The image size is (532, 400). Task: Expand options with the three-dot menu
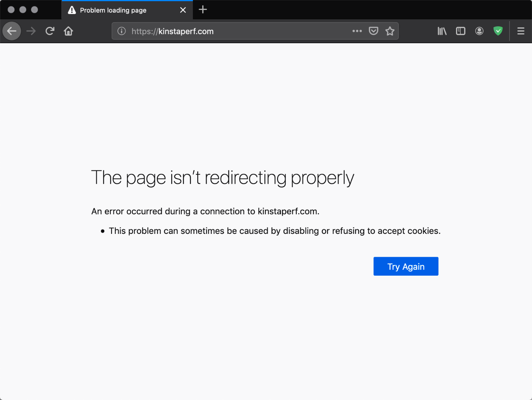(357, 31)
